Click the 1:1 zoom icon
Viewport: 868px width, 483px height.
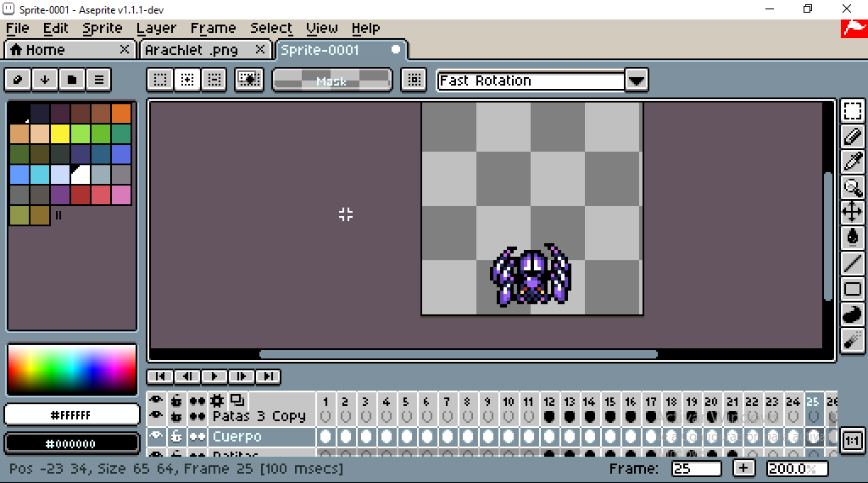852,441
